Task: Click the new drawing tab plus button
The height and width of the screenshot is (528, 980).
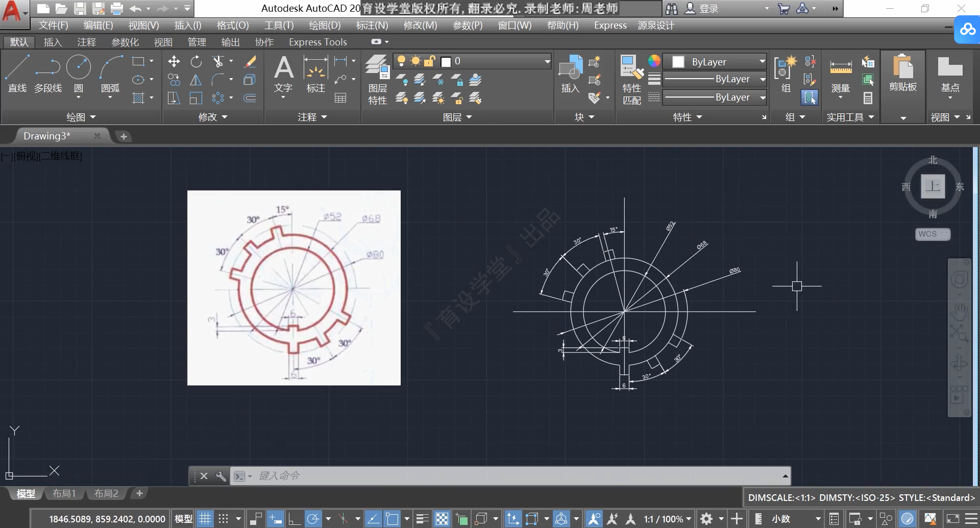Action: [124, 136]
